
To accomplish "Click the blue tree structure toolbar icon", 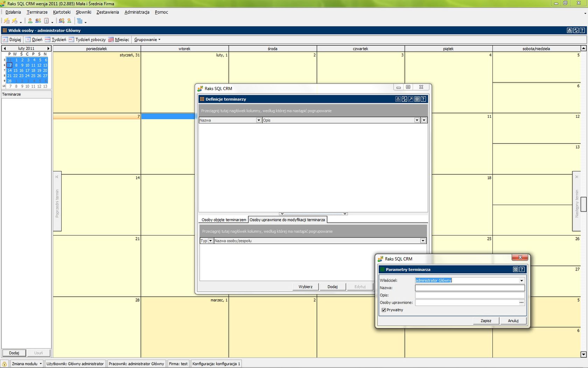I will pos(80,21).
